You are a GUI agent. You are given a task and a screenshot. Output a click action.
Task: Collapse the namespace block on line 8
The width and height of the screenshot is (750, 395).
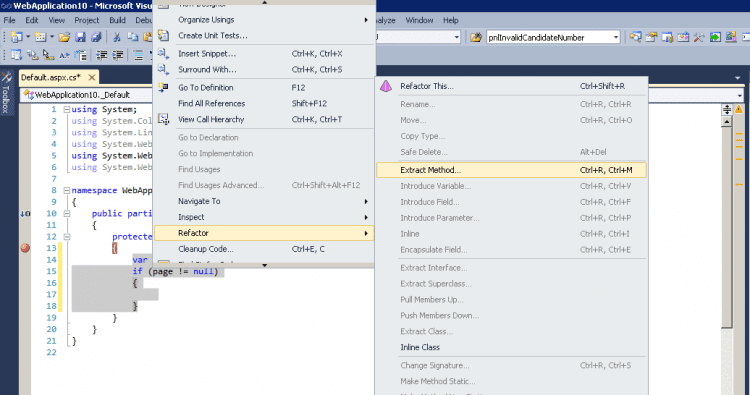tap(67, 190)
